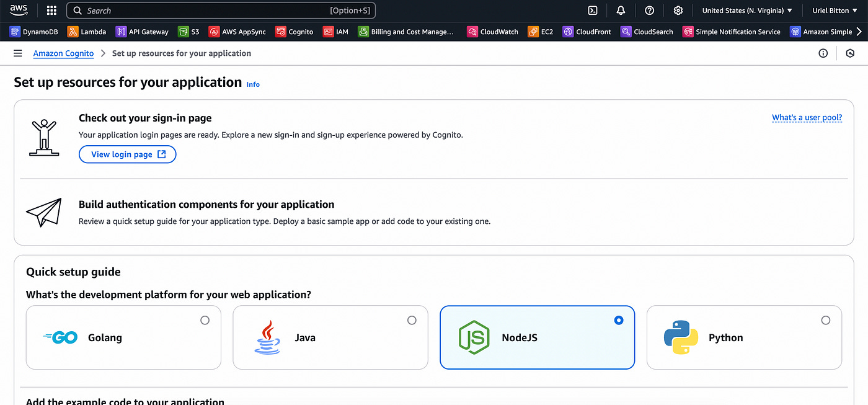Viewport: 868px width, 405px height.
Task: Open the S3 service shortcut
Action: point(189,32)
